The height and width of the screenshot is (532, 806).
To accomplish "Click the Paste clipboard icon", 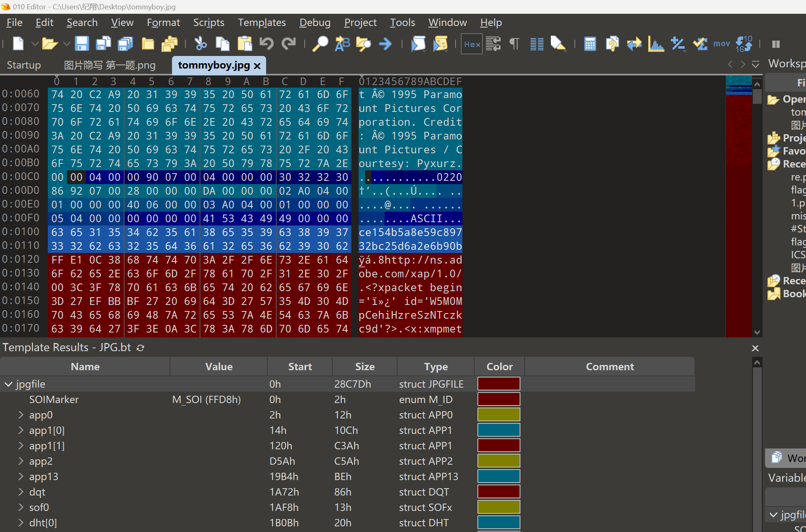I will tap(245, 43).
